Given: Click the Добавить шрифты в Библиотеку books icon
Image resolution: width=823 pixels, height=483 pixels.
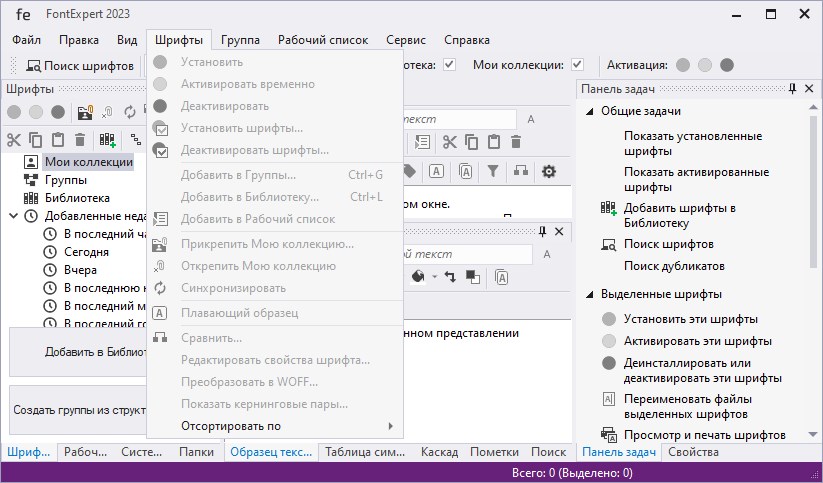Looking at the screenshot, I should coord(608,208).
